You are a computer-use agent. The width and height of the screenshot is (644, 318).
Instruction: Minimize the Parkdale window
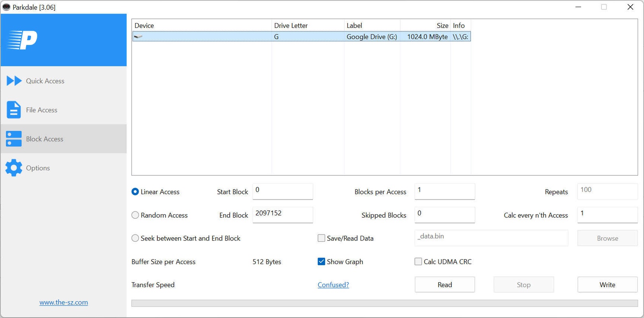[x=578, y=7]
